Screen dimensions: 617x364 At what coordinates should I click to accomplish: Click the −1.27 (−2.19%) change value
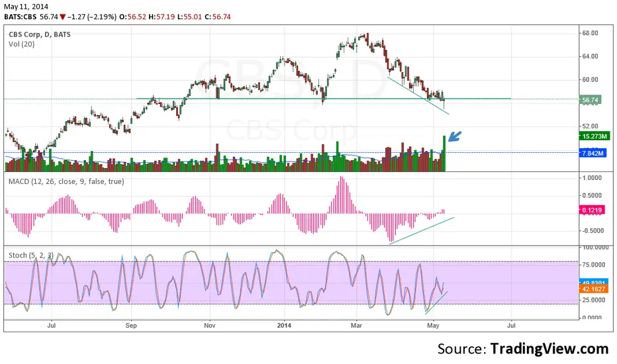pos(91,17)
